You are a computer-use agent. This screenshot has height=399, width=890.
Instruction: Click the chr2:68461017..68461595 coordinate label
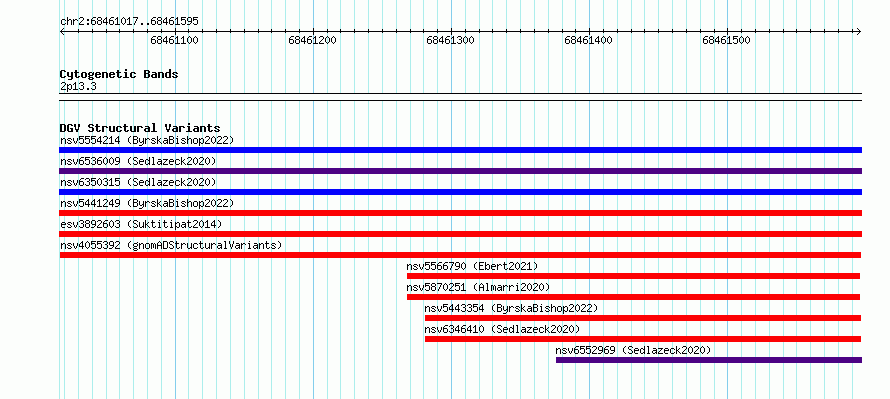point(129,22)
